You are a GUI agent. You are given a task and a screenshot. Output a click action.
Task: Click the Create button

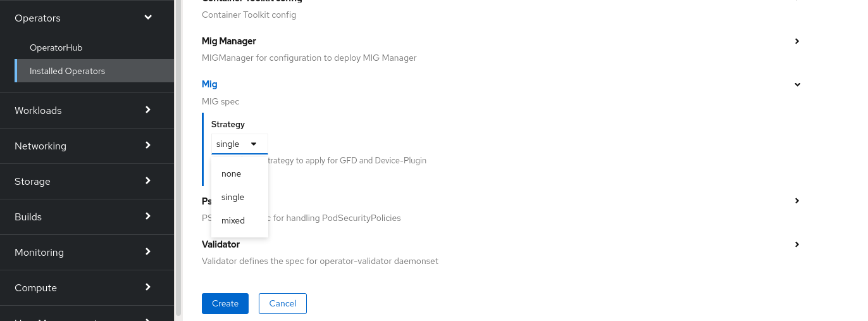point(225,303)
